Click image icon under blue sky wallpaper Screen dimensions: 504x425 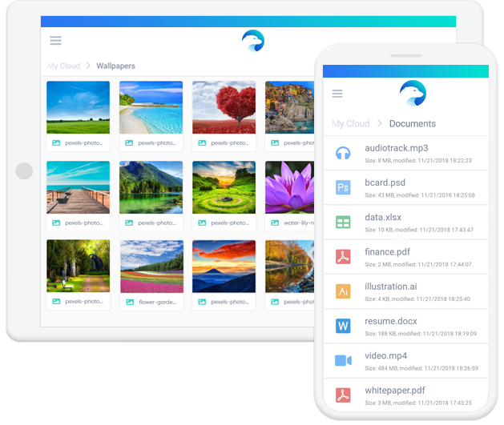(x=56, y=142)
